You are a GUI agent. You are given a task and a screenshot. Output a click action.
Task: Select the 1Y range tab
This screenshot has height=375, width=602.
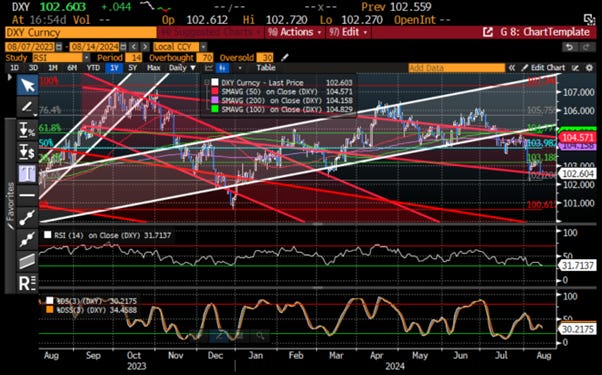click(x=114, y=68)
